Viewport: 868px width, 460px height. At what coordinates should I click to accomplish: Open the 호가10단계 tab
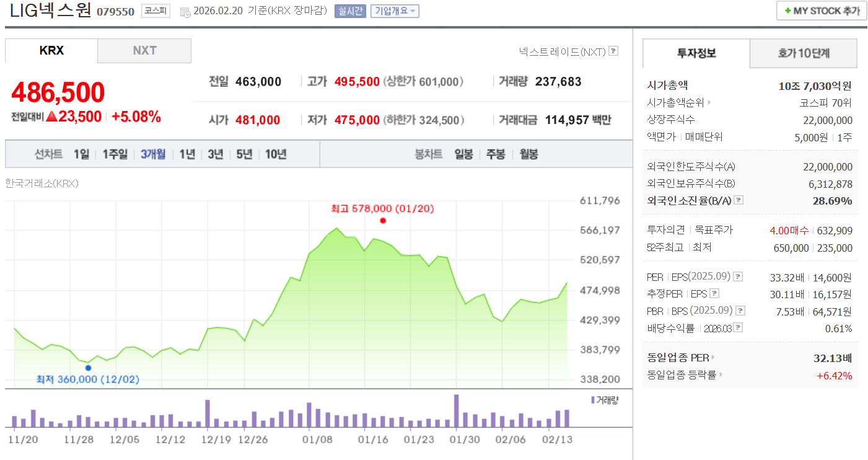(x=804, y=53)
